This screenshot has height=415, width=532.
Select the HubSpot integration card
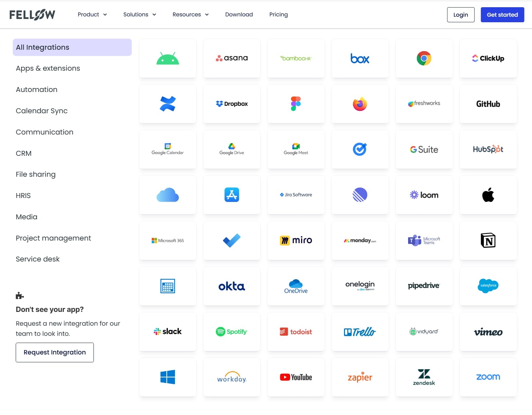[488, 149]
